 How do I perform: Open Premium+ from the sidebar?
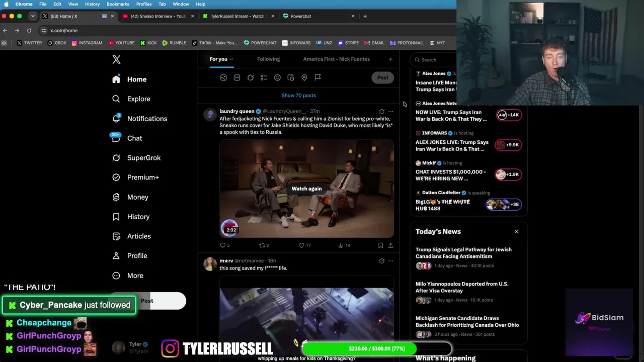135,177
